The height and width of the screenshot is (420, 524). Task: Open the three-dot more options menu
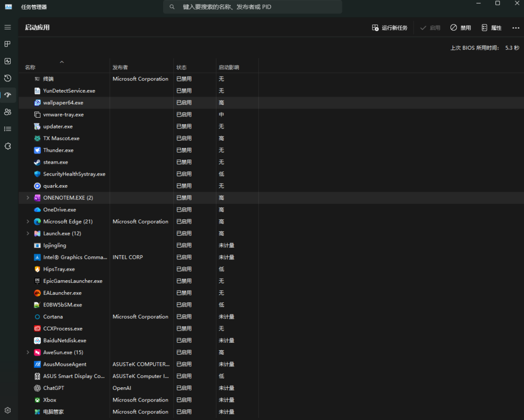tap(515, 28)
